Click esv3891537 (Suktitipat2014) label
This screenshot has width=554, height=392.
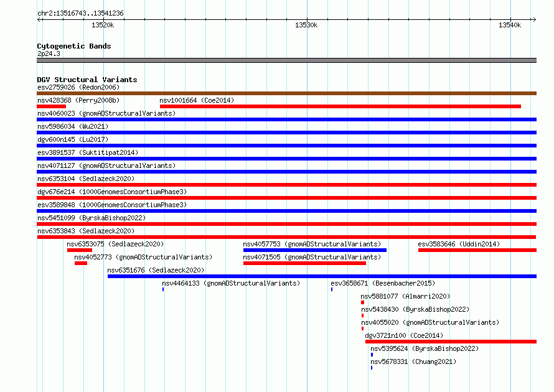tap(88, 152)
